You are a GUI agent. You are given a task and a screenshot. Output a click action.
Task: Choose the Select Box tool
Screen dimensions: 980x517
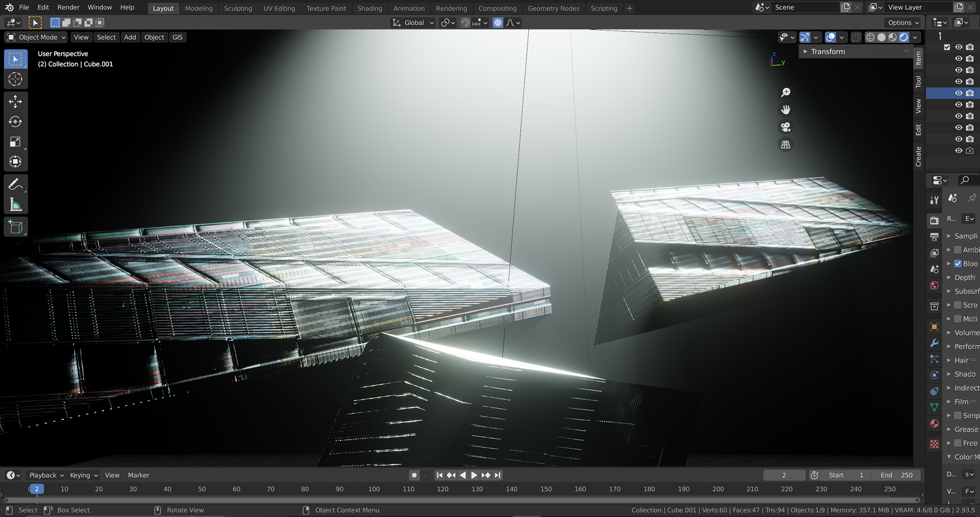click(15, 59)
